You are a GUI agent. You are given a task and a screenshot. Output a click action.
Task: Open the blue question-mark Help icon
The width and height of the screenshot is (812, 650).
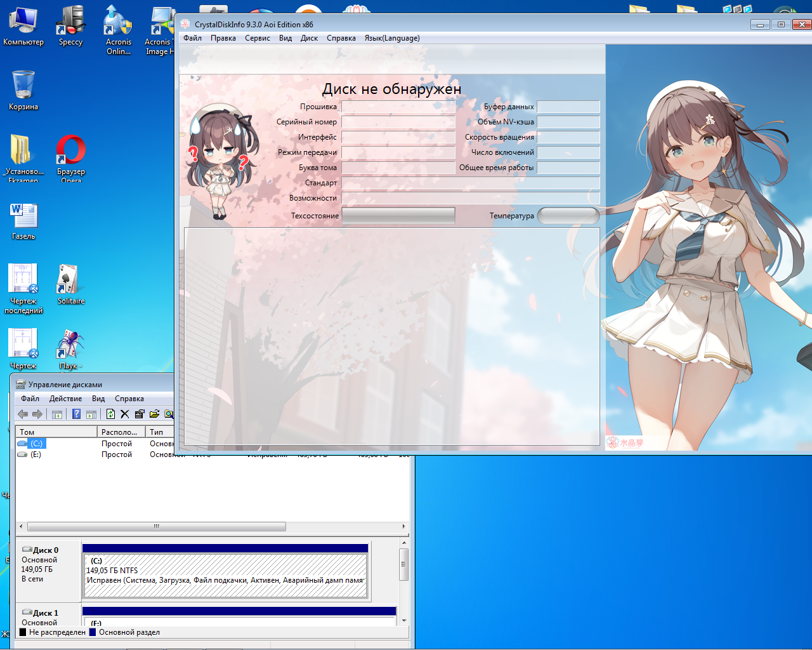pos(76,415)
